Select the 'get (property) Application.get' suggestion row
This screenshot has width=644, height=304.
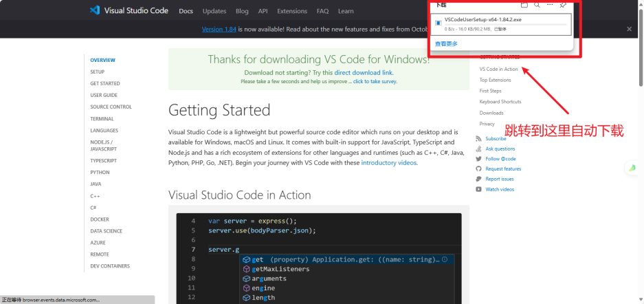click(346, 259)
